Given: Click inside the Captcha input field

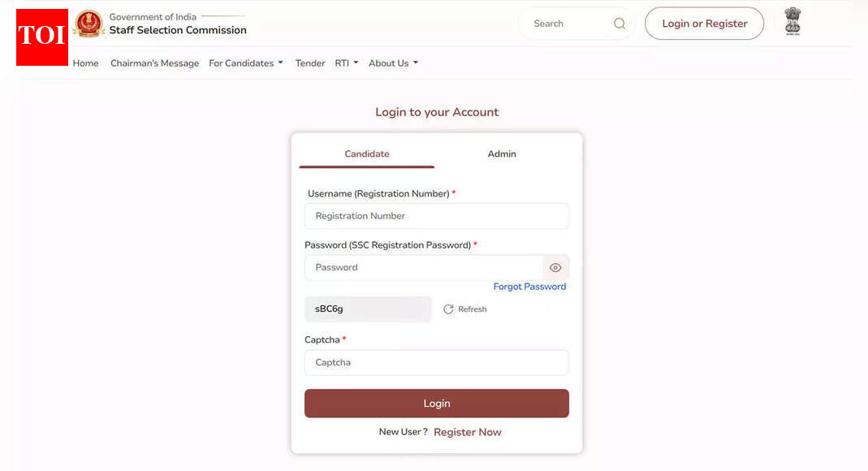Looking at the screenshot, I should 436,362.
